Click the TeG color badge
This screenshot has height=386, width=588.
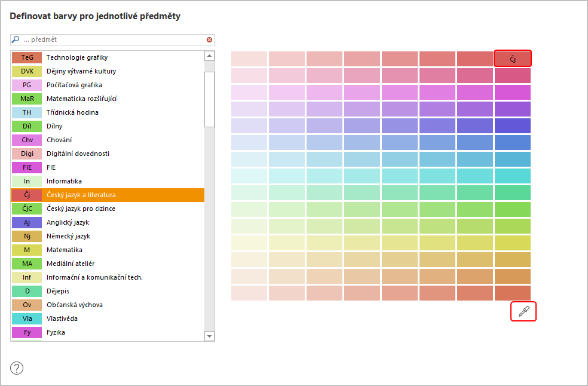(27, 57)
